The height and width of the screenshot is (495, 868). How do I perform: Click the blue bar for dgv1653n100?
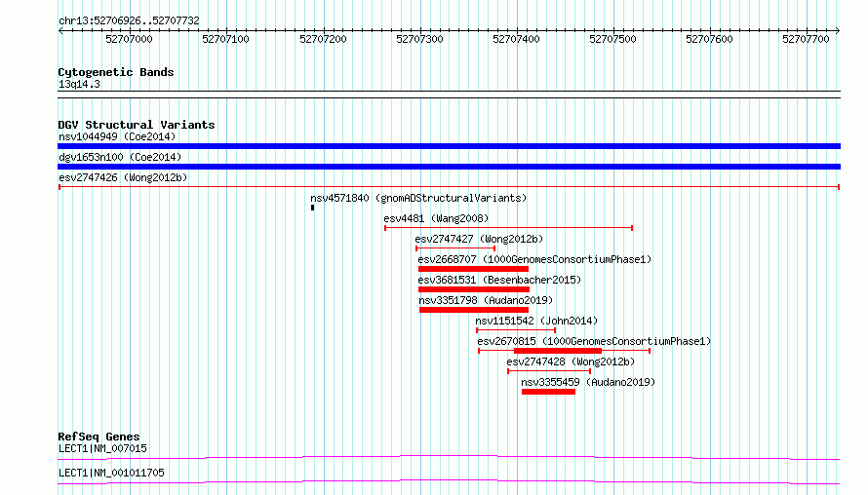tap(449, 167)
